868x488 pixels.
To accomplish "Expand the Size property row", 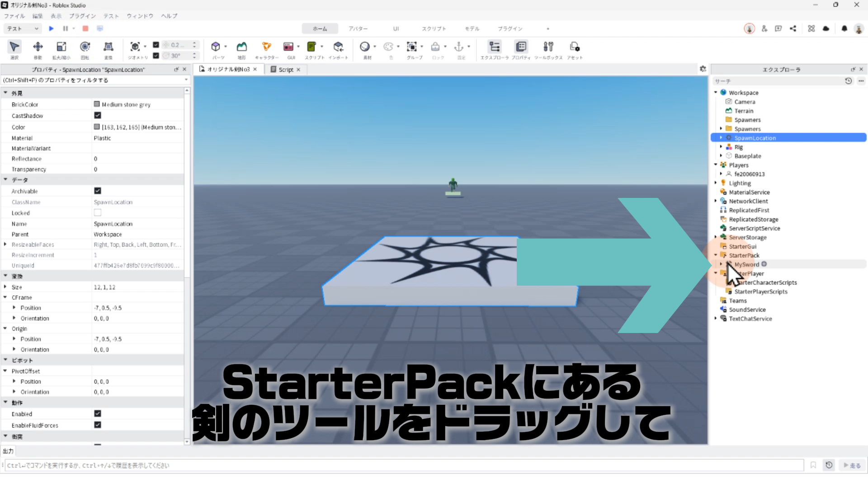I will tap(5, 287).
